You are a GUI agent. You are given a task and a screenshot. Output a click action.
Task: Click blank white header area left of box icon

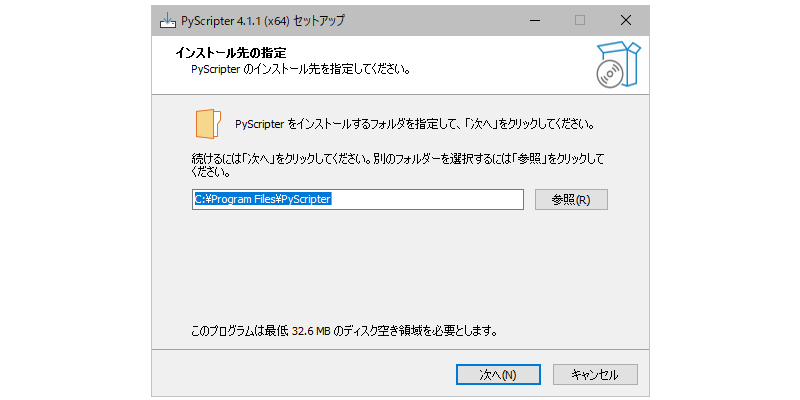(500, 62)
